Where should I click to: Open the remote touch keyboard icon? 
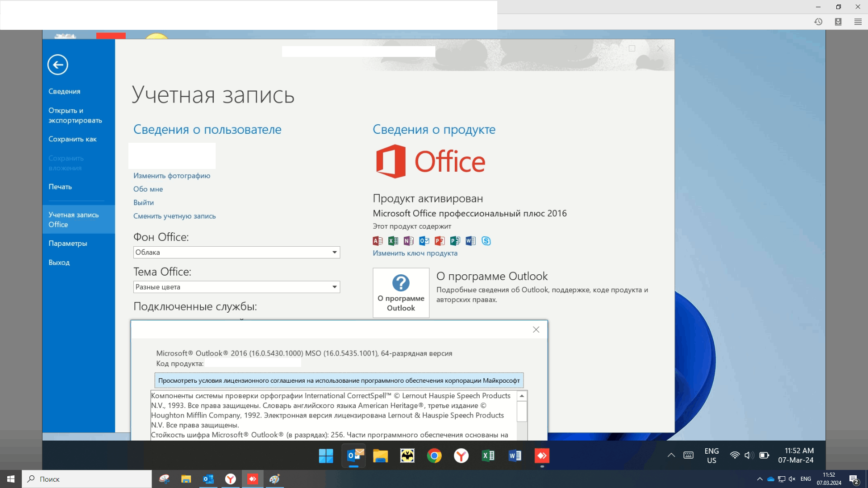click(689, 455)
